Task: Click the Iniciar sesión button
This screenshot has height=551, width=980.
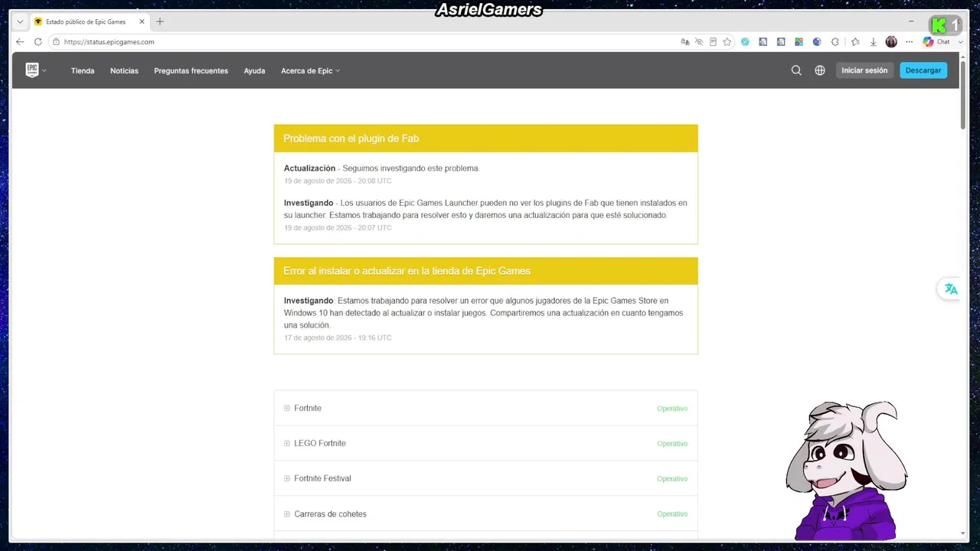Action: 864,70
